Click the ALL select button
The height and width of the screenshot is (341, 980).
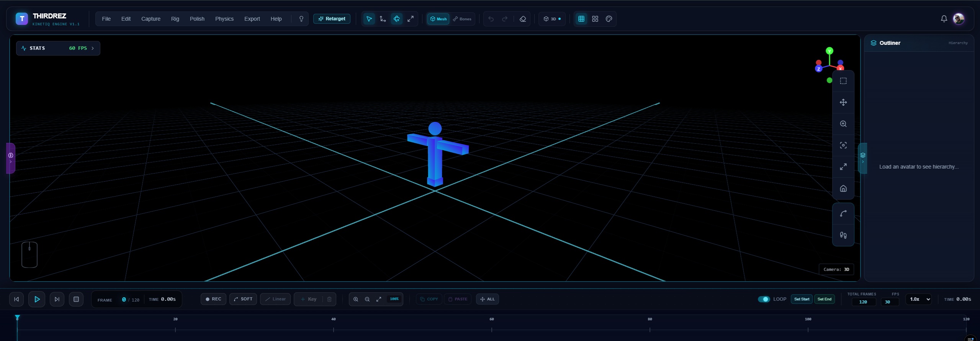click(x=488, y=299)
